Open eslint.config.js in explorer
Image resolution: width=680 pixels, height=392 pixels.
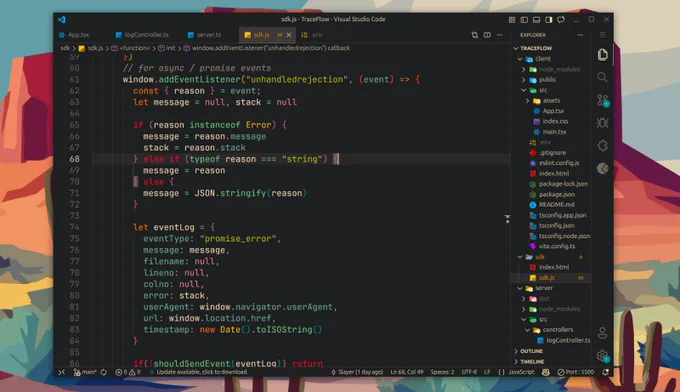pos(559,163)
